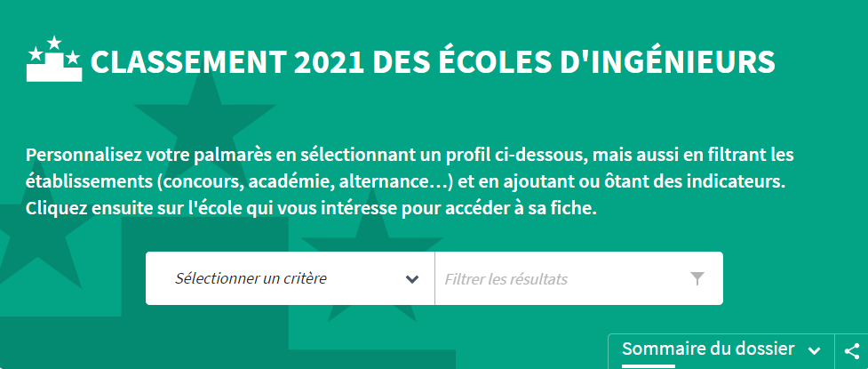Open the share icon options
Viewport: 868px width, 369px height.
click(x=853, y=350)
